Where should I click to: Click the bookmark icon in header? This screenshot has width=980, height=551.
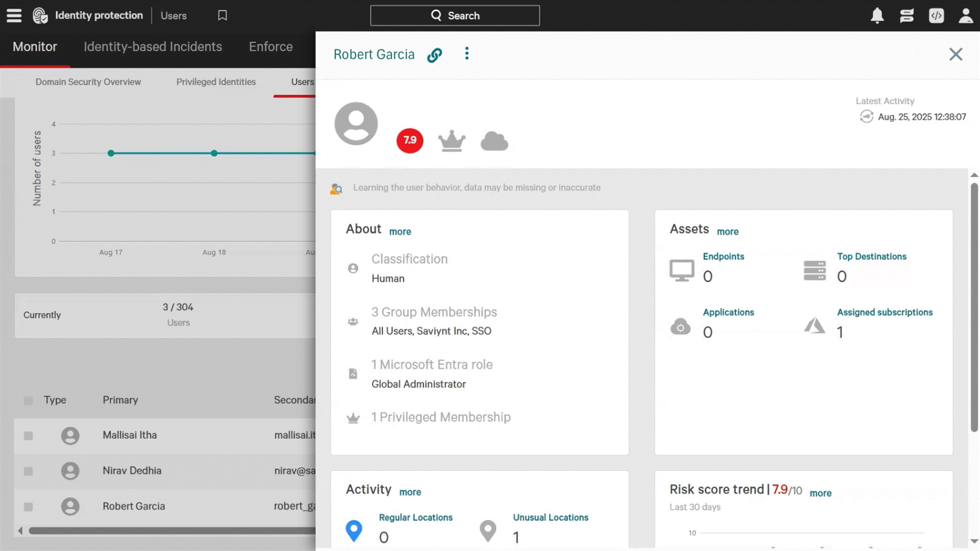(222, 16)
